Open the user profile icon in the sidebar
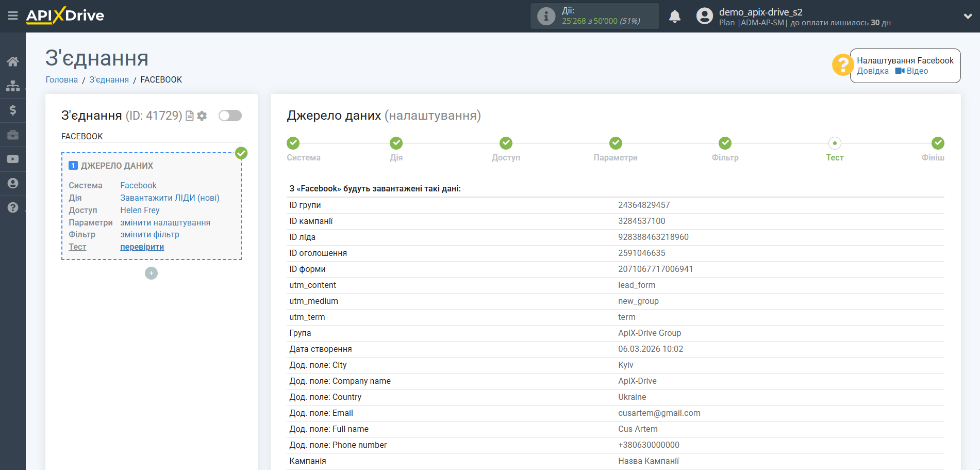 tap(13, 183)
